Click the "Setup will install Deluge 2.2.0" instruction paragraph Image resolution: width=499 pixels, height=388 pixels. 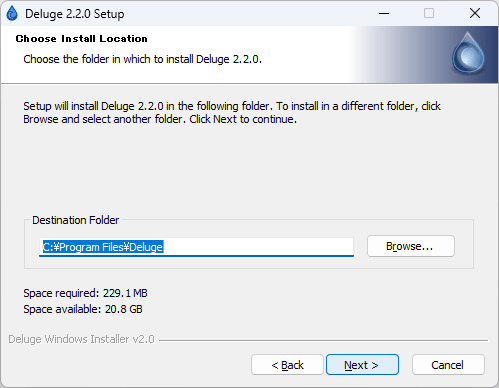232,112
